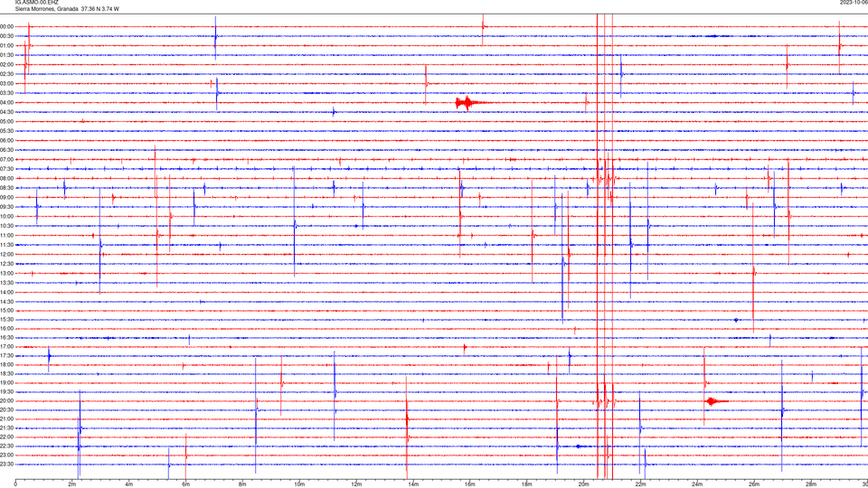Click the 6m tick on the time axis
Screen dimensions: 868x488
pyautogui.click(x=185, y=484)
